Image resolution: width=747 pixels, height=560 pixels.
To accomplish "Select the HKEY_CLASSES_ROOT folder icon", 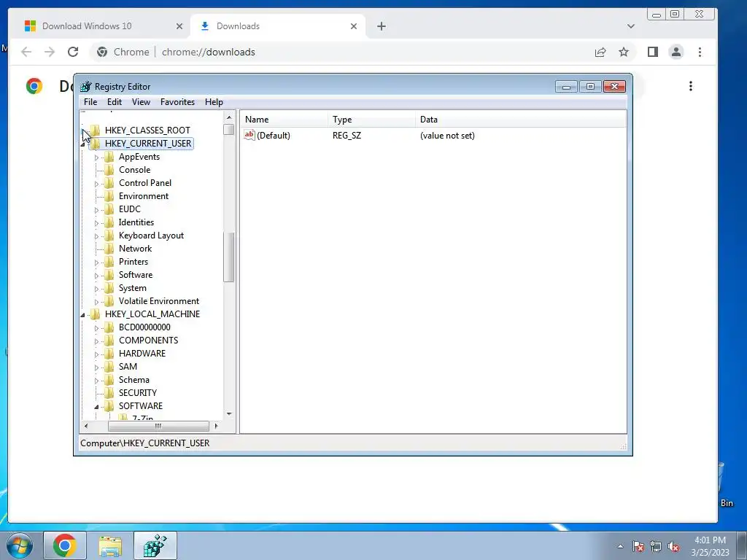I will (x=96, y=130).
